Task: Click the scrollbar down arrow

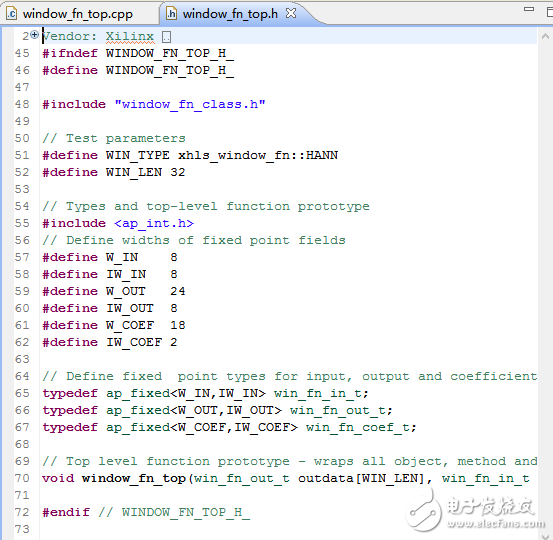Action: (545, 536)
